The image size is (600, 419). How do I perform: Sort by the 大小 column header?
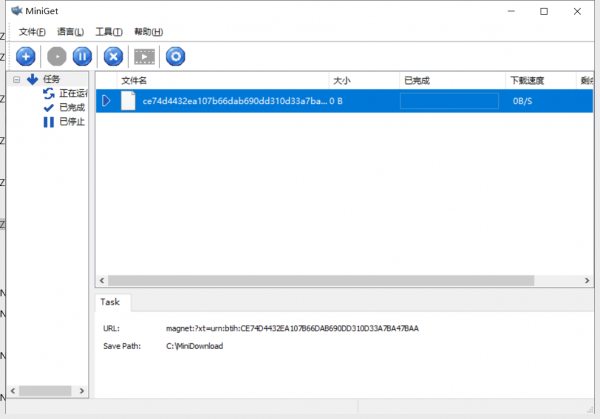coord(364,81)
